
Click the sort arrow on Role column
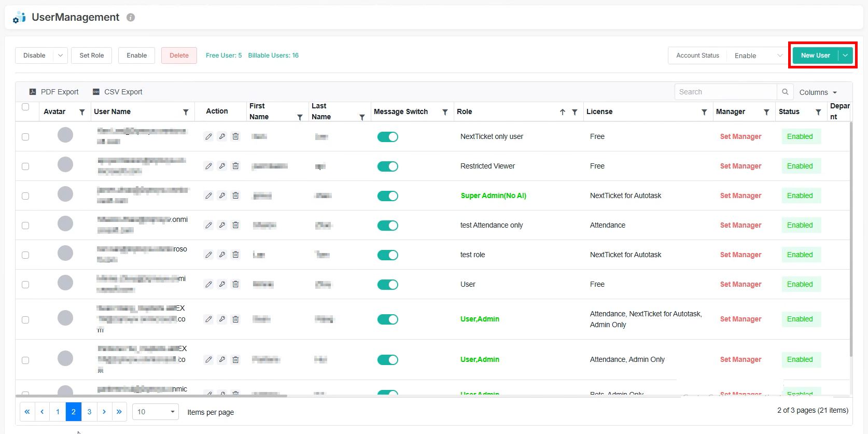pyautogui.click(x=563, y=112)
